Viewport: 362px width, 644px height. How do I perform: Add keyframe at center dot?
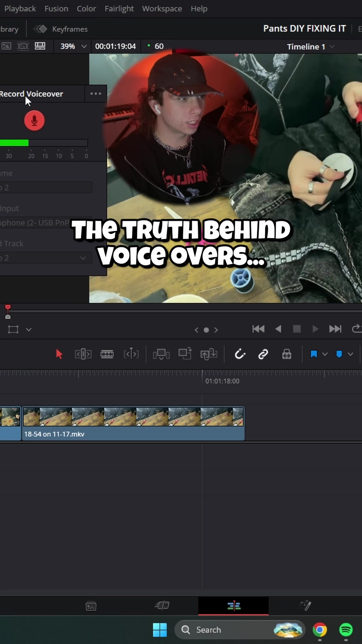(x=206, y=330)
